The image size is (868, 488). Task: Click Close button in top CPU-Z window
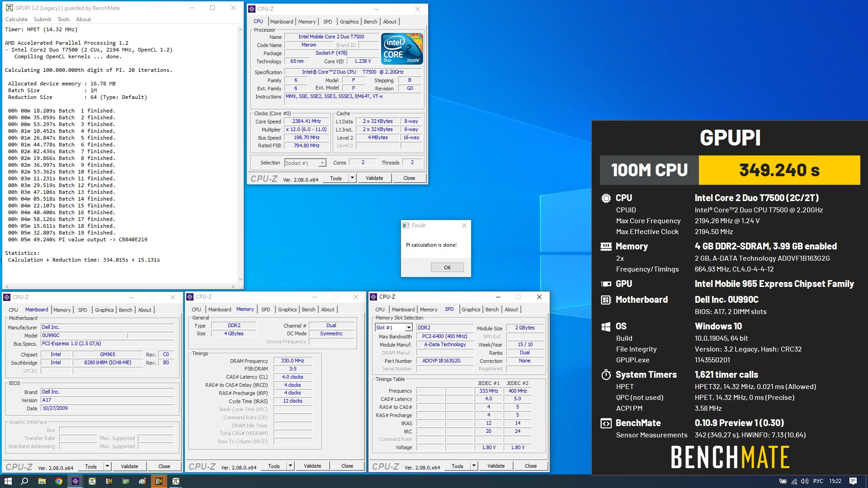click(x=409, y=178)
